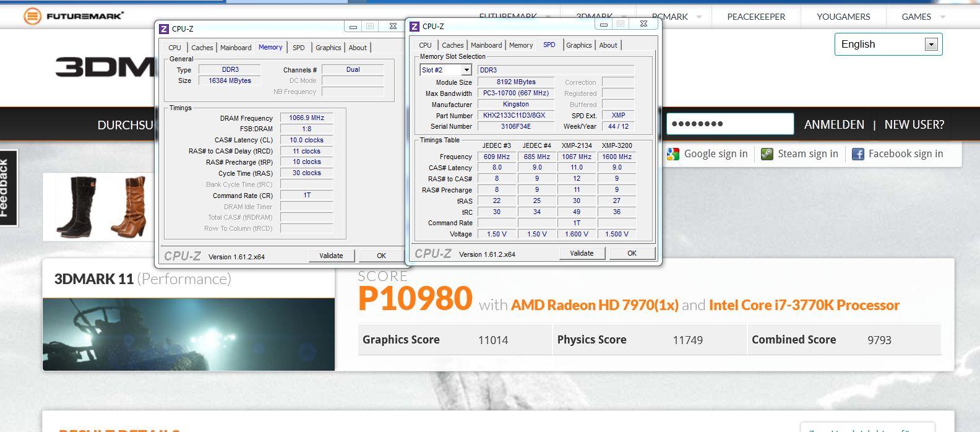Image resolution: width=980 pixels, height=432 pixels.
Task: Switch to the Caches tab in the left CPU-Z window
Action: coord(202,48)
